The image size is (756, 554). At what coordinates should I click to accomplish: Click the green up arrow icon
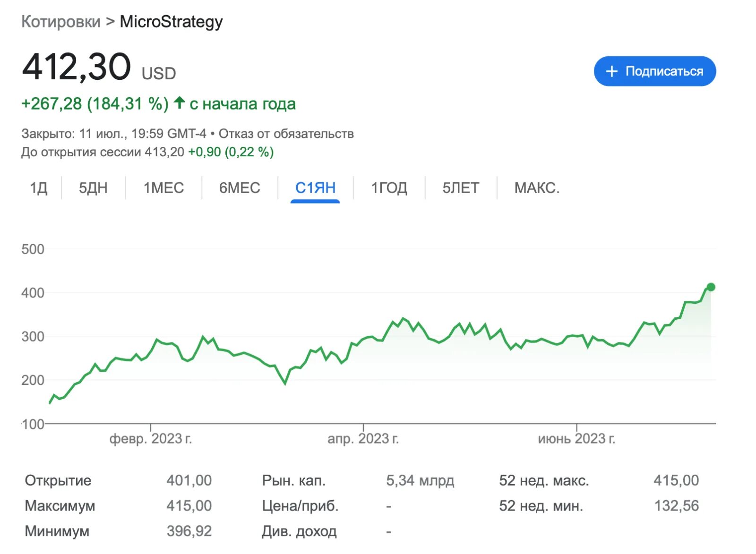(x=179, y=103)
